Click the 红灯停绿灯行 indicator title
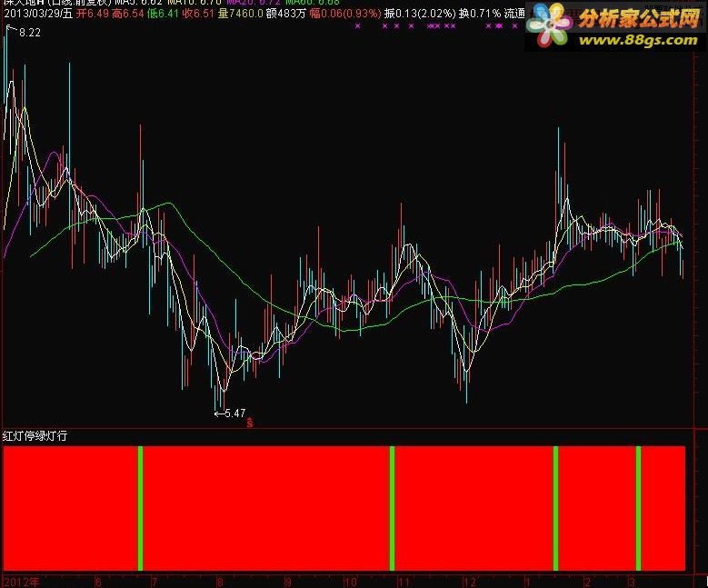Screen dimensions: 708x588 pos(35,436)
